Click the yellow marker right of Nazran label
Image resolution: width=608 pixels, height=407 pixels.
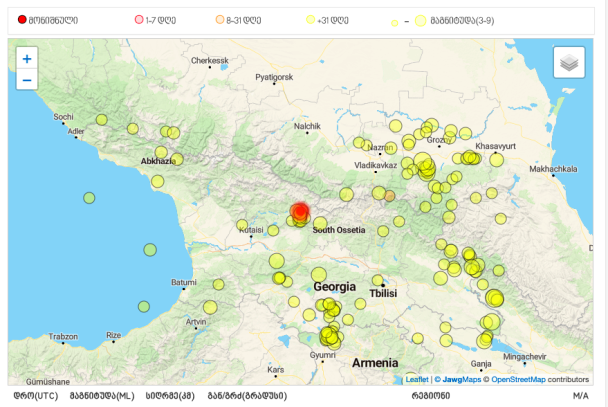(390, 148)
